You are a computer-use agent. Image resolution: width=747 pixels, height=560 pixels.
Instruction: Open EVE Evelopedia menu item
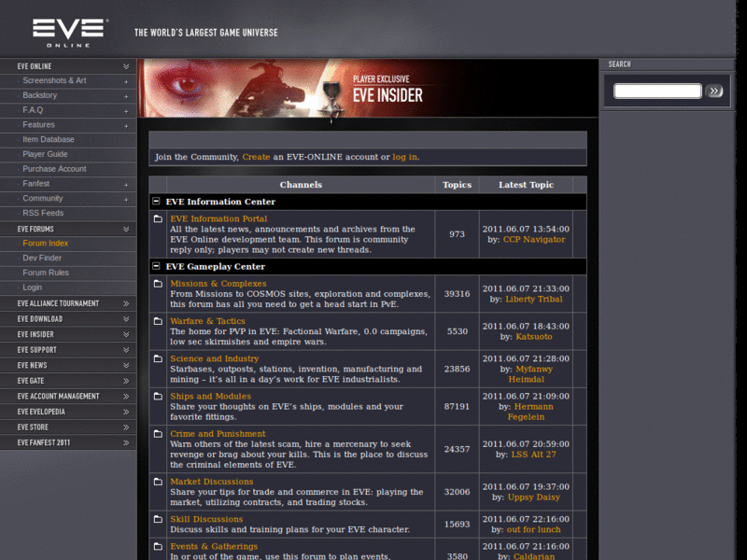click(68, 412)
